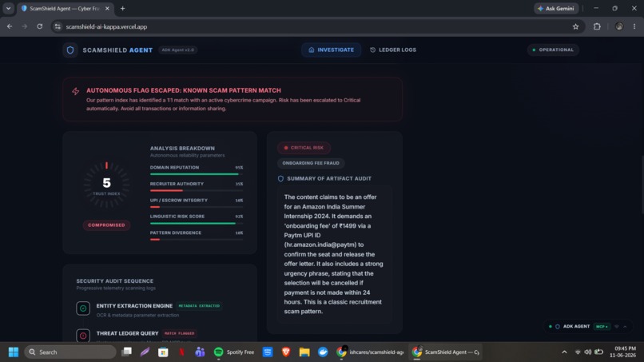Click the taskbar Search box
The width and height of the screenshot is (644, 362).
pyautogui.click(x=70, y=352)
